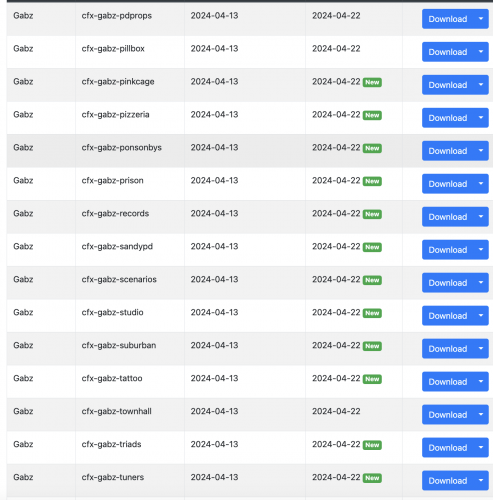The width and height of the screenshot is (493, 500).
Task: Download the cfx-gabz-suburban asset
Action: tap(447, 349)
